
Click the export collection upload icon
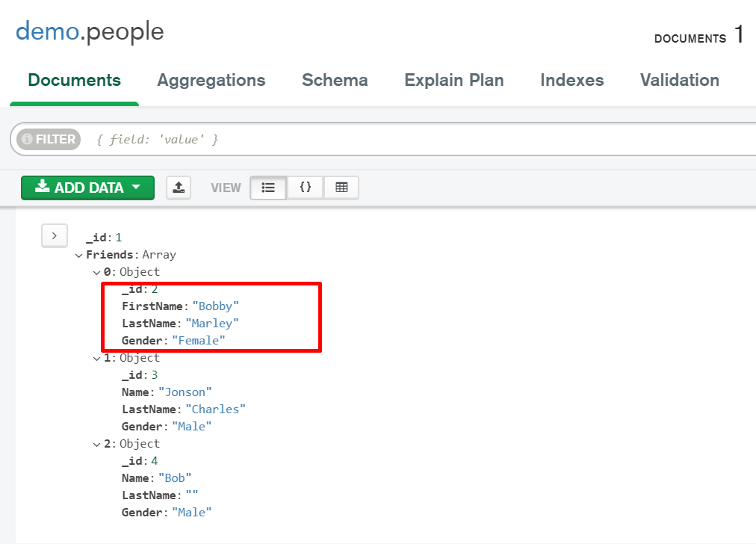pyautogui.click(x=179, y=188)
